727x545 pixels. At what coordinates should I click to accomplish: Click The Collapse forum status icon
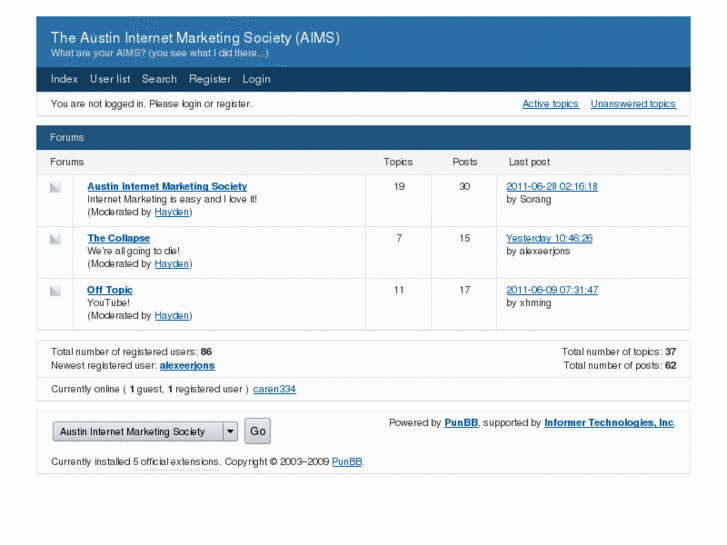[x=55, y=239]
